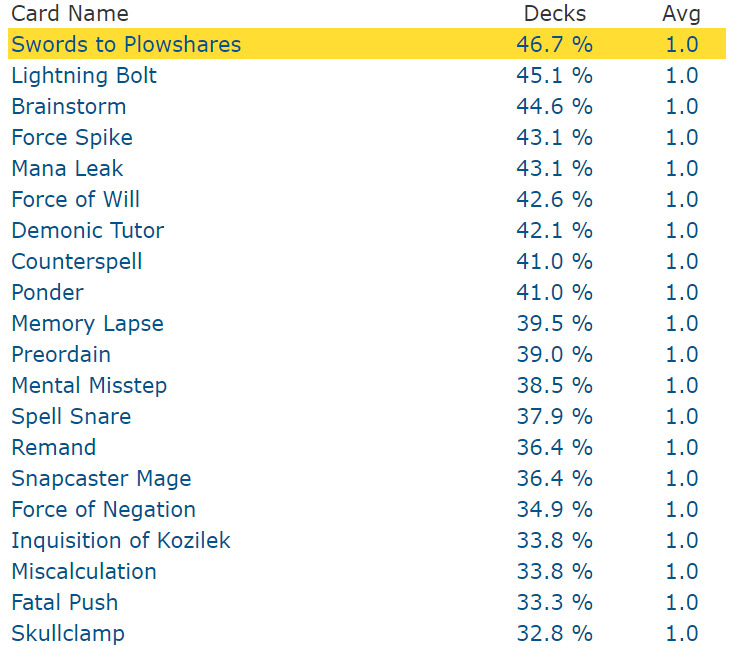Open the Demonic Tutor card
The height and width of the screenshot is (652, 734).
pos(88,230)
